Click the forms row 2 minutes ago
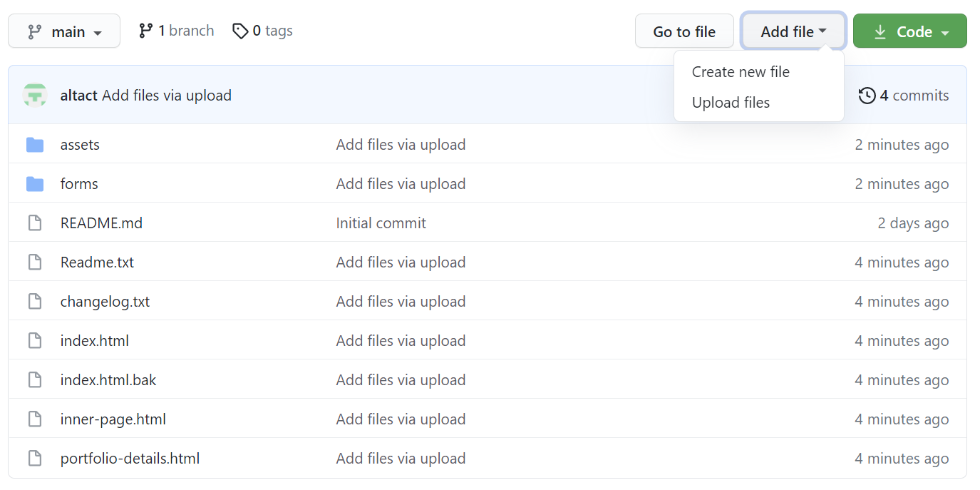This screenshot has height=490, width=980. [x=902, y=183]
